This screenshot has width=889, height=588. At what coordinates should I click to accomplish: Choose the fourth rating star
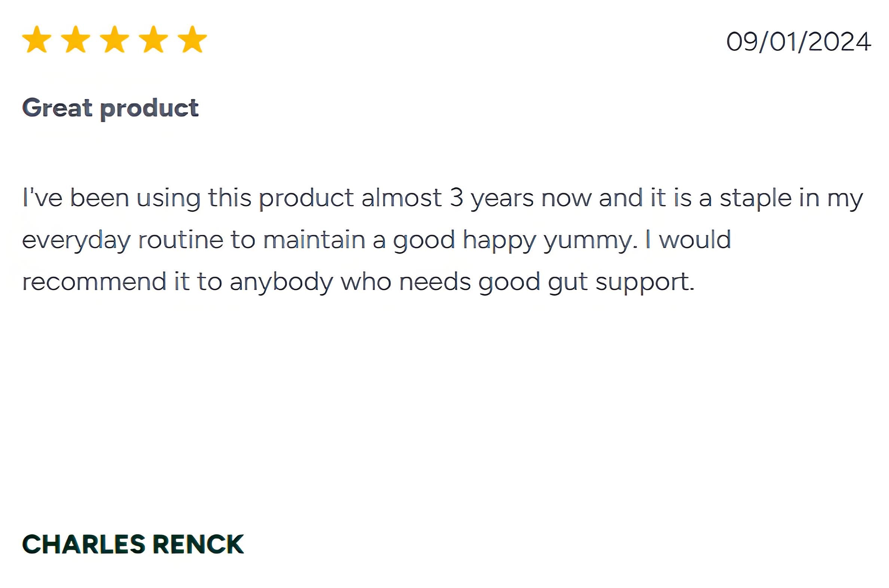point(153,39)
